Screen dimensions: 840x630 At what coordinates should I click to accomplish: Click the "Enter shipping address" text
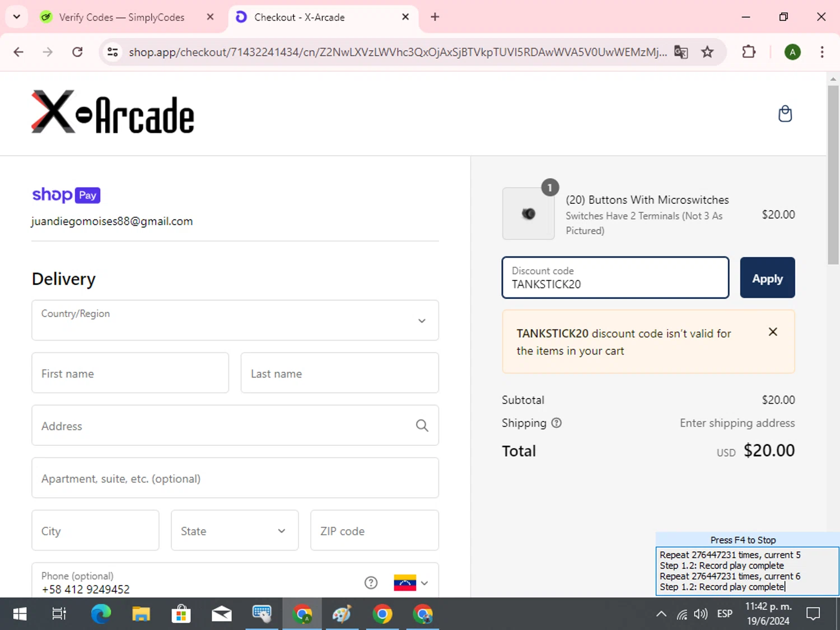point(738,423)
